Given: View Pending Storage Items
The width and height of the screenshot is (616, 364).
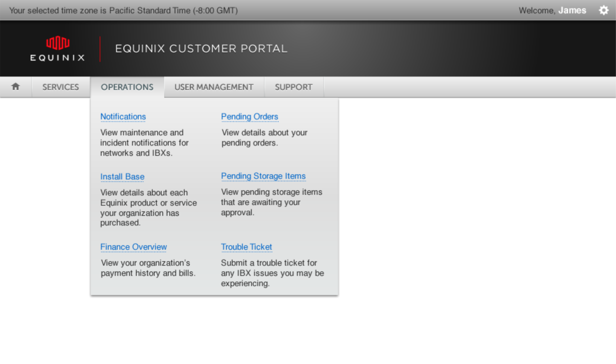Looking at the screenshot, I should pos(263,176).
